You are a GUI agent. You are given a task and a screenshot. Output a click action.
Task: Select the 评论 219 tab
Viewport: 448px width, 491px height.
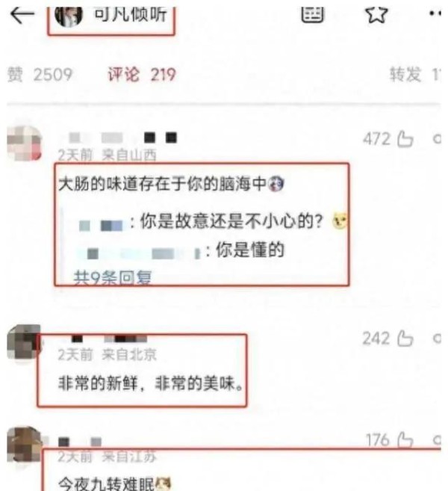click(141, 75)
